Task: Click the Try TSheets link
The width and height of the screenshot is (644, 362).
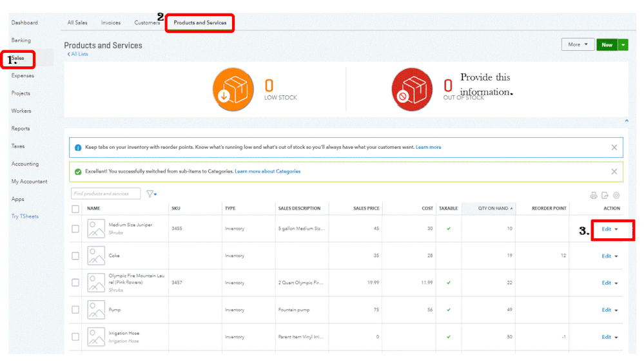Action: point(25,216)
